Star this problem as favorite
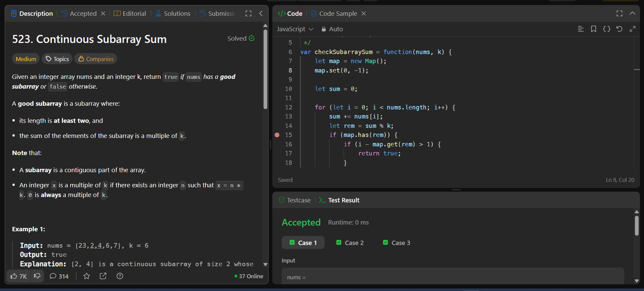This screenshot has width=644, height=291. (x=86, y=277)
